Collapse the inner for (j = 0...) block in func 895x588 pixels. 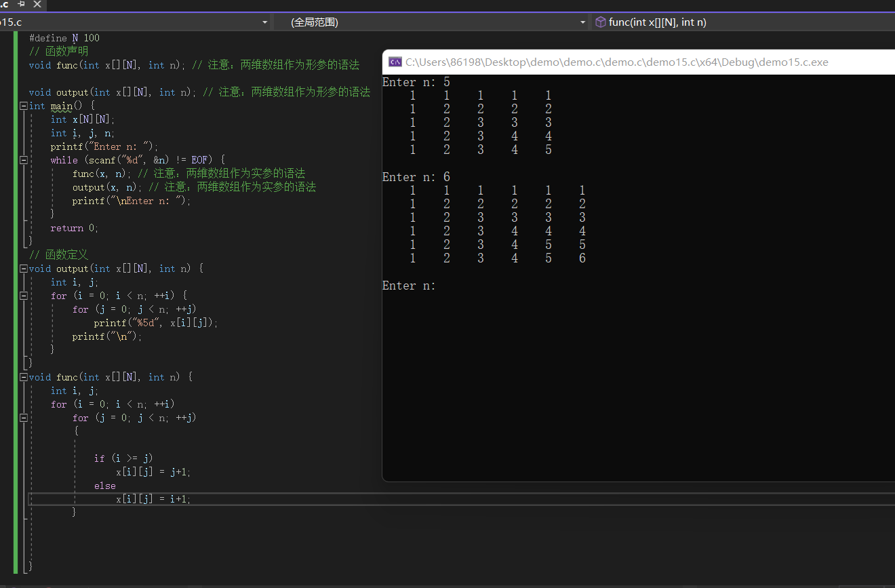click(x=24, y=418)
